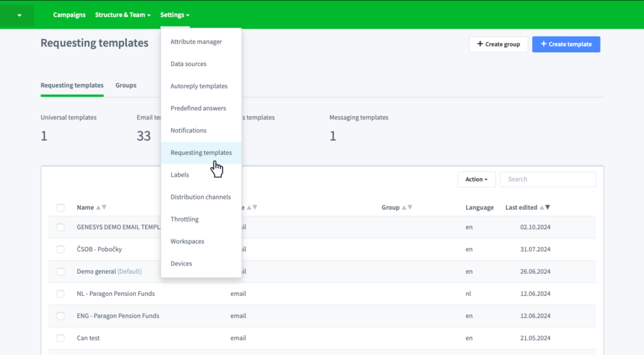Switch to the Requesting templates tab

coord(72,86)
